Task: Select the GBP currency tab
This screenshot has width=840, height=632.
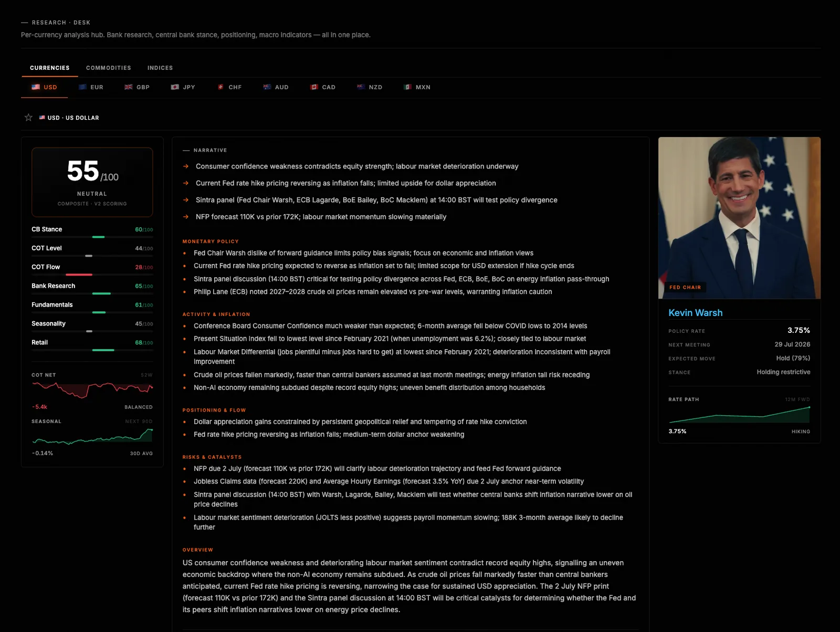Action: tap(137, 87)
